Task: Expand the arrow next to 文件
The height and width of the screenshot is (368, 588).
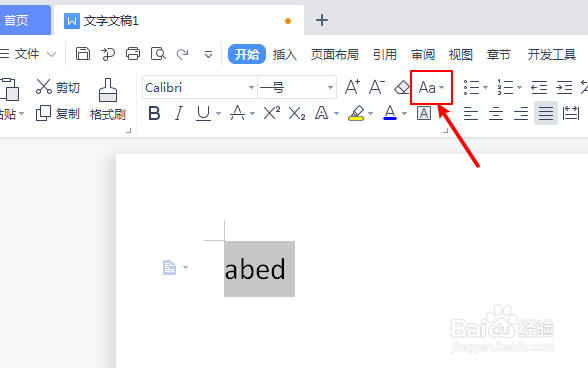Action: coord(52,54)
